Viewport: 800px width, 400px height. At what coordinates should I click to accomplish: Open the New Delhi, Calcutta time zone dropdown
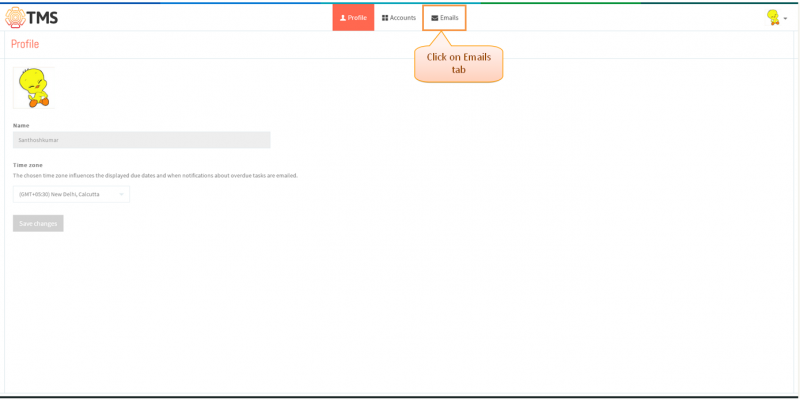[x=71, y=194]
